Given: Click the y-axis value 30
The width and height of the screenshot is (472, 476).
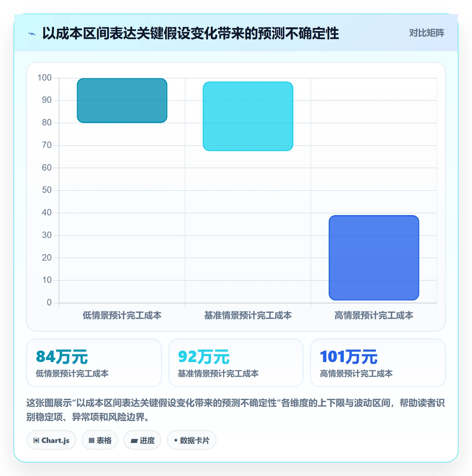Looking at the screenshot, I should (47, 235).
